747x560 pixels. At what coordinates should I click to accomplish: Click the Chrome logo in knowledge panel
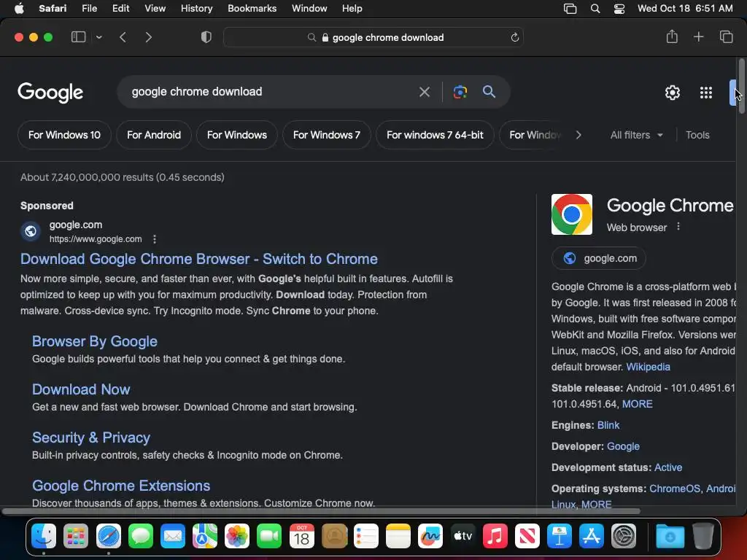pyautogui.click(x=572, y=214)
